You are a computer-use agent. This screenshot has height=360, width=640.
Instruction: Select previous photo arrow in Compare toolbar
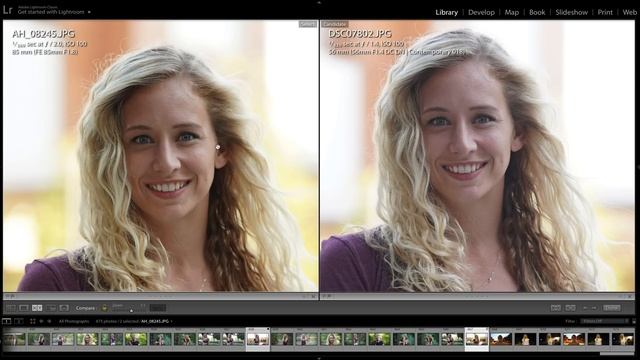click(585, 308)
